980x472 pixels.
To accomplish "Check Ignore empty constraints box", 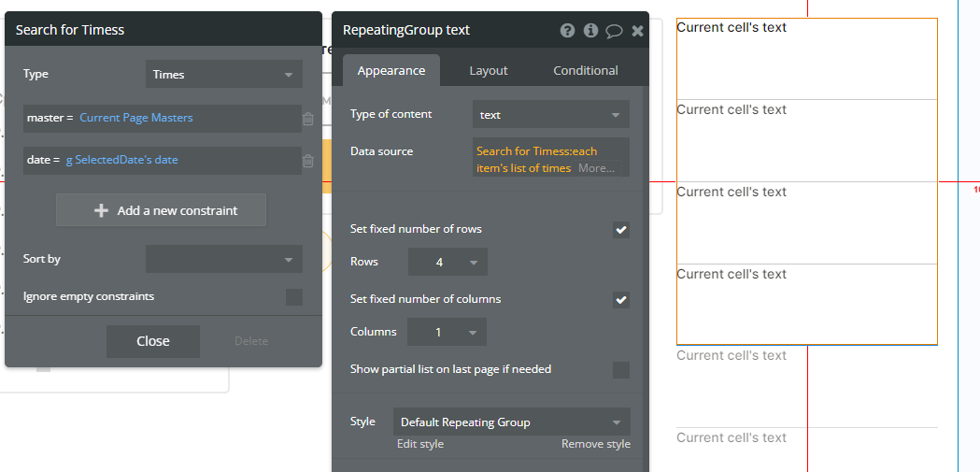I will (294, 297).
